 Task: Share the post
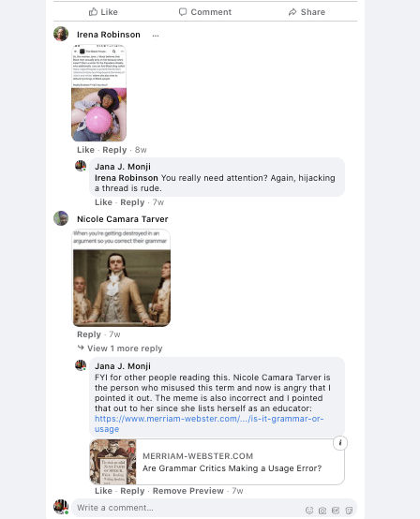pos(307,12)
